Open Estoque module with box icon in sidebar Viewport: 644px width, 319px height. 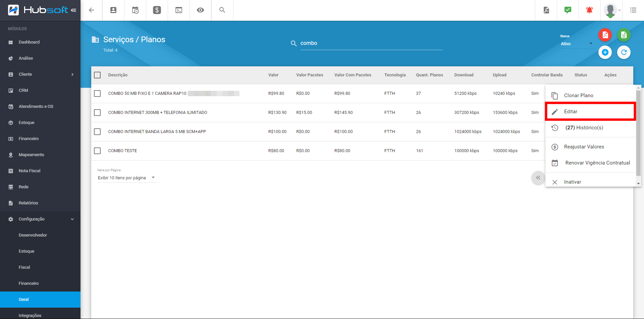(x=40, y=123)
